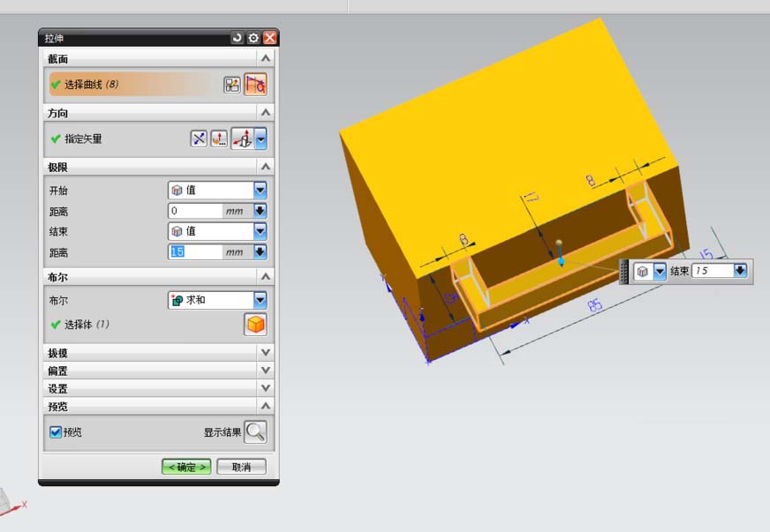Click the 确定 confirm button

[x=186, y=466]
